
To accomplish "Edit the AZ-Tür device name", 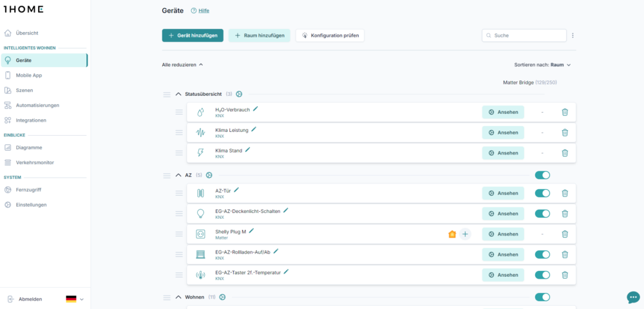I will coord(236,190).
